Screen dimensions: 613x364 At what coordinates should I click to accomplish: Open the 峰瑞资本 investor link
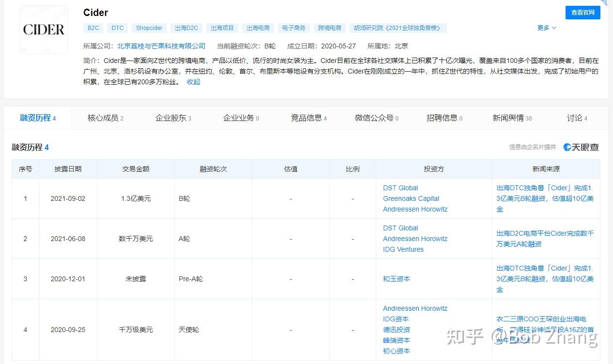click(x=397, y=340)
